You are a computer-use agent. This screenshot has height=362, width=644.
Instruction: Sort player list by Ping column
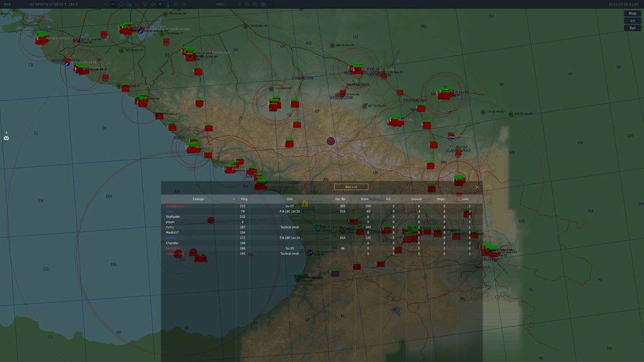tap(243, 199)
